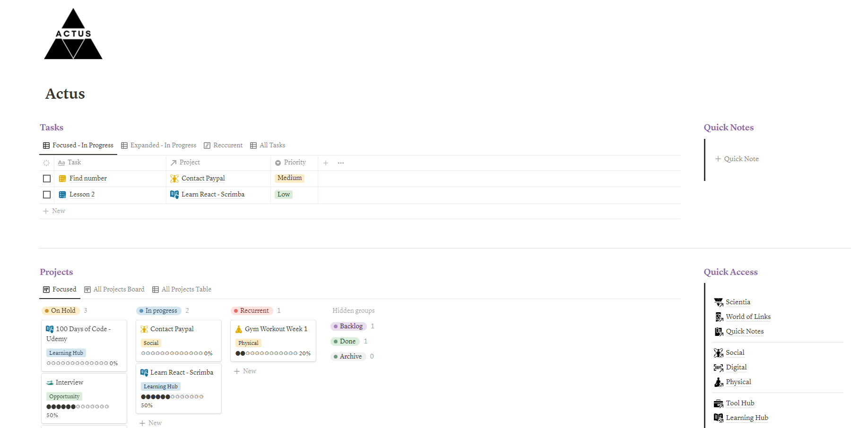Click the Physical icon in Quick Access
Screen dimensions: 868x428
pos(719,382)
